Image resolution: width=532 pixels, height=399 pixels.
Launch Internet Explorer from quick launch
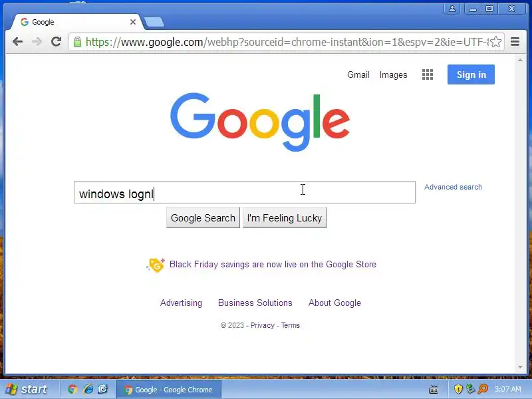click(88, 389)
